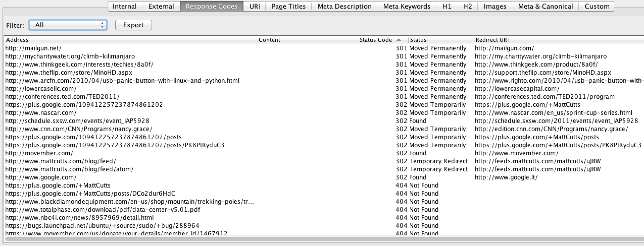
Task: Select the mattcutts.com/blog/feed/ address
Action: pyautogui.click(x=61, y=161)
